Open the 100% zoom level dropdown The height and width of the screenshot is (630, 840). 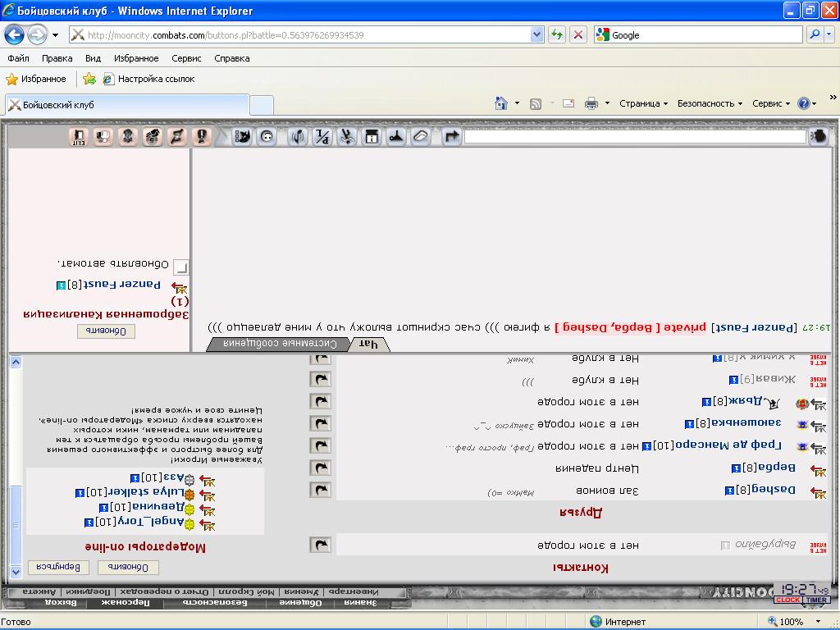pos(818,622)
